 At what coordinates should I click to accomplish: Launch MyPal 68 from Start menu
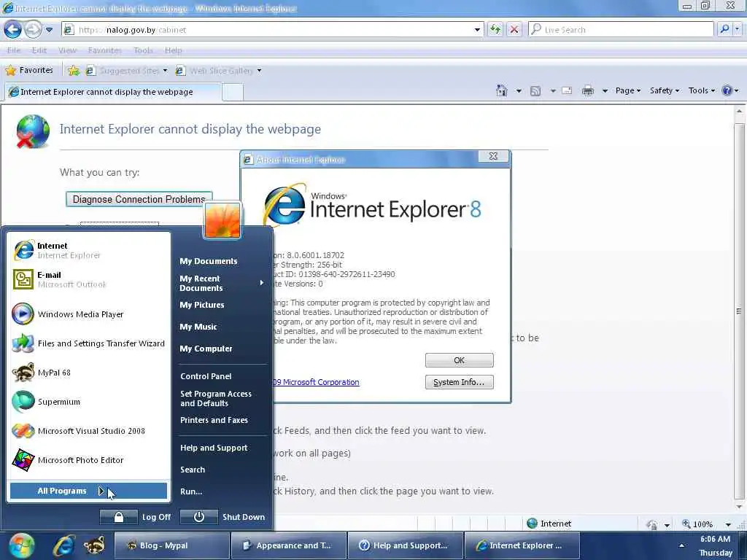(89, 373)
